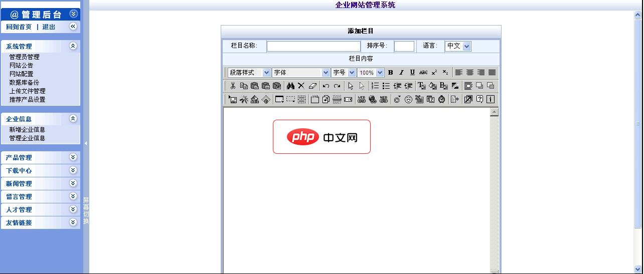Click the font color icon

422,86
